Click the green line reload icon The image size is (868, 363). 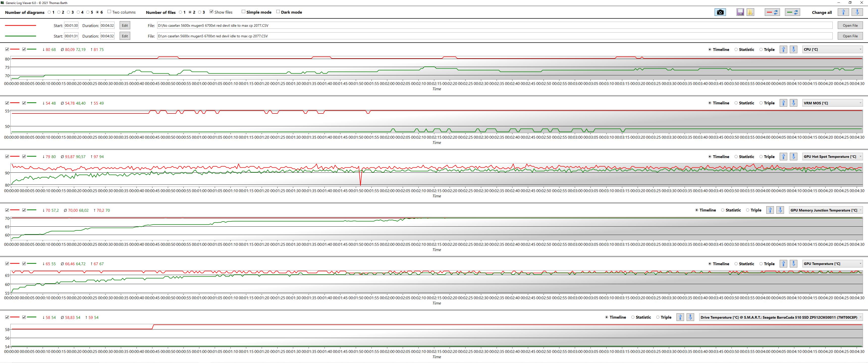pyautogui.click(x=792, y=12)
